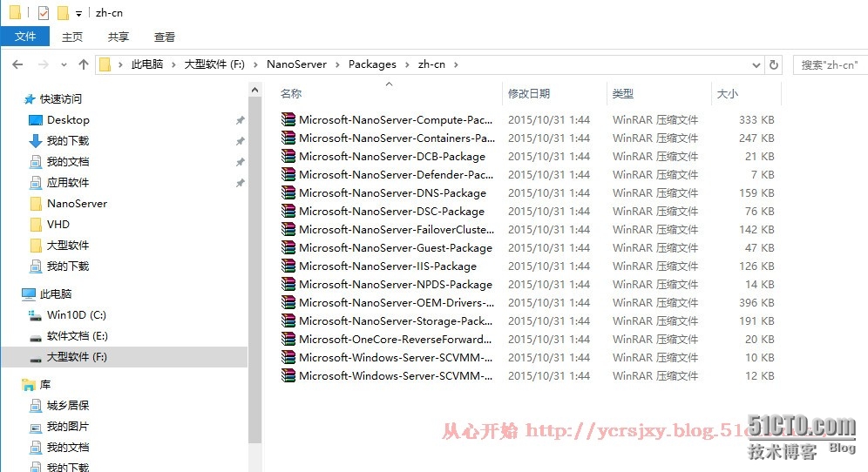
Task: Click NanoServer in the address breadcrumb
Action: click(x=296, y=64)
